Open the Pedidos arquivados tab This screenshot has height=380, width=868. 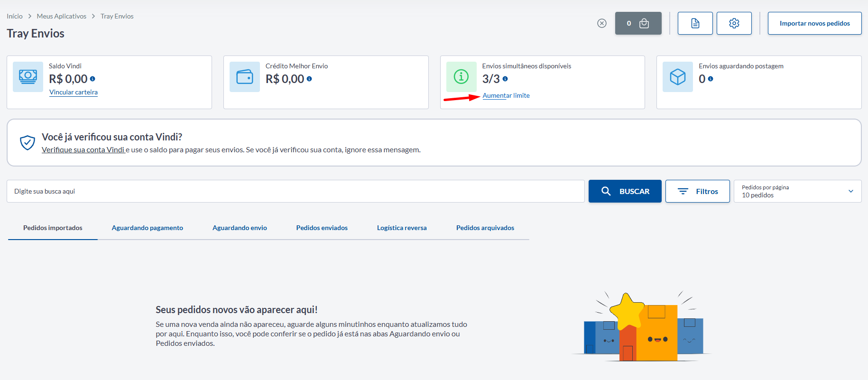485,228
